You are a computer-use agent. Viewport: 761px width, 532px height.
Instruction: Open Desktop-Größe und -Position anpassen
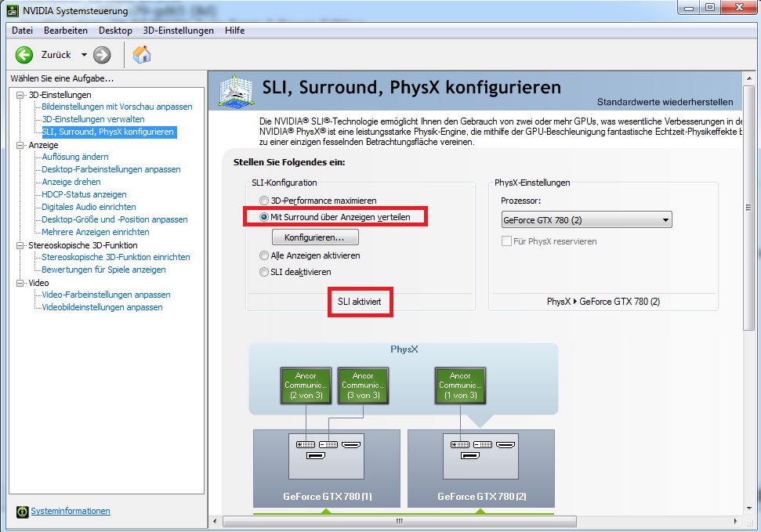tap(114, 220)
